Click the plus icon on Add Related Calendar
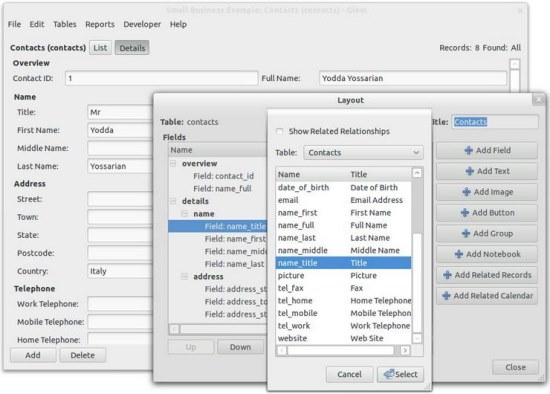Screen dimensions: 550x394 446,296
